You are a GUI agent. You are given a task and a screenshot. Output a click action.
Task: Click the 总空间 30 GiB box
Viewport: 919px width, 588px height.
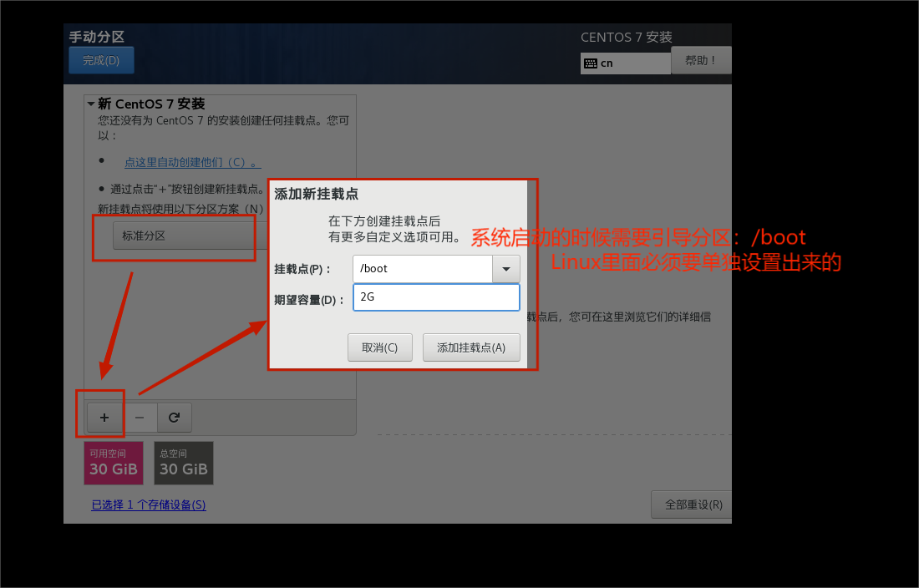(184, 464)
